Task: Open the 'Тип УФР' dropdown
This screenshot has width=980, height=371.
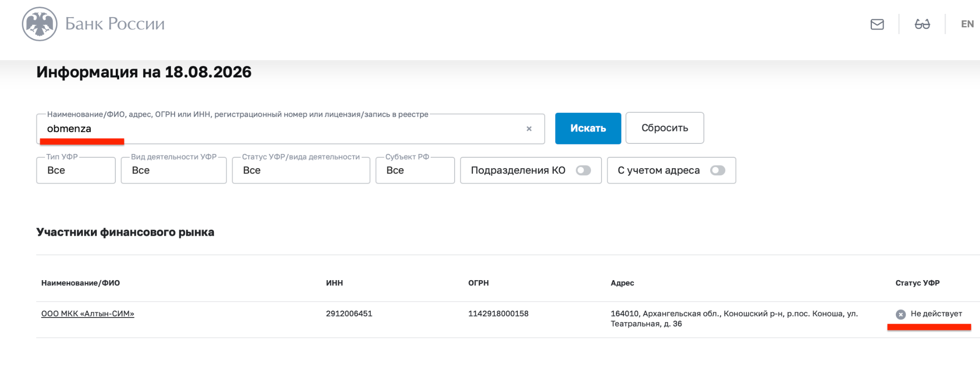Action: click(76, 170)
